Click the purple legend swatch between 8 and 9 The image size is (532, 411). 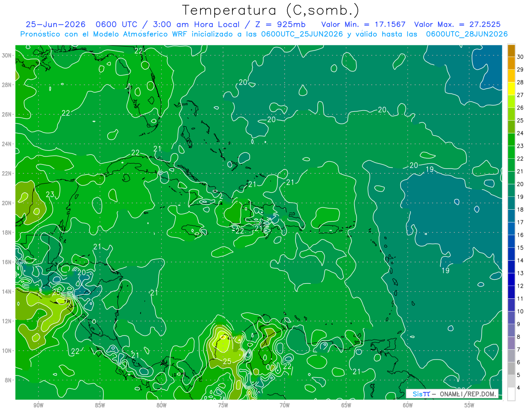pyautogui.click(x=511, y=330)
